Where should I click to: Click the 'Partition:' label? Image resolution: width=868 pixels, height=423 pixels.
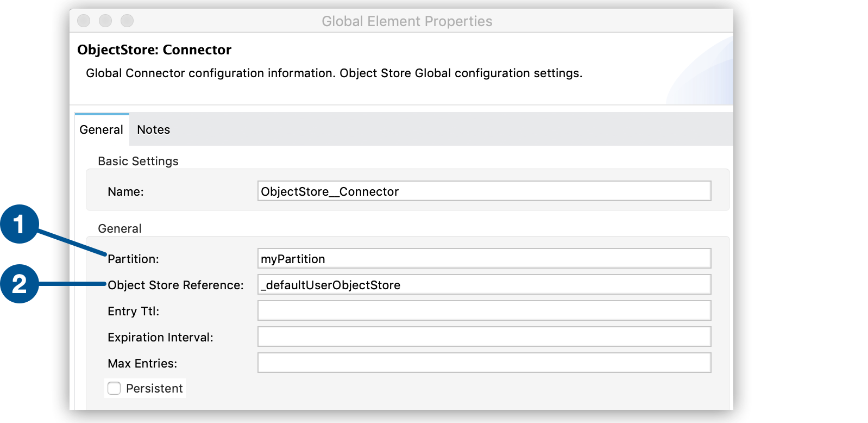[x=133, y=259]
